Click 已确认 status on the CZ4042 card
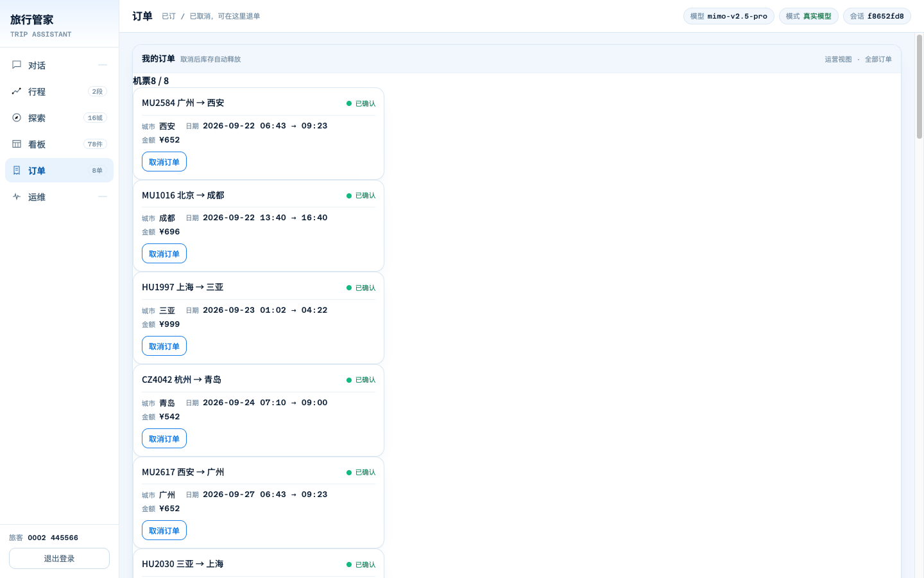The image size is (924, 578). (361, 380)
